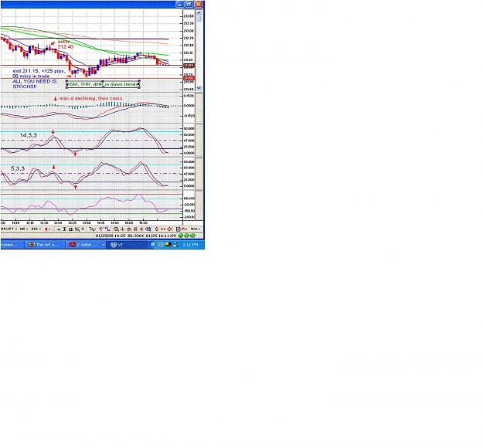Open 'The Art o...' Firefox taskbar button
This screenshot has height=448, width=483.
45,245
